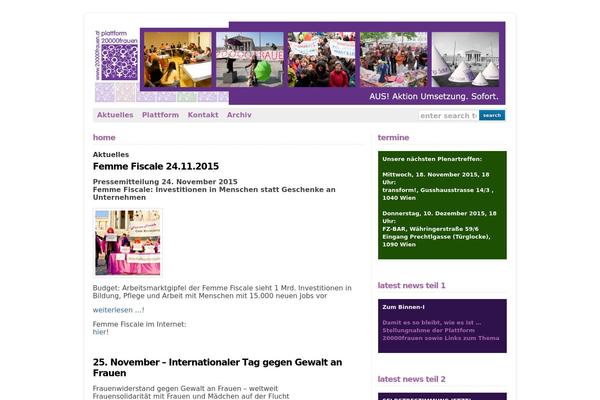This screenshot has height=400, width=600.
Task: Open the Aktuelles menu item
Action: click(115, 115)
